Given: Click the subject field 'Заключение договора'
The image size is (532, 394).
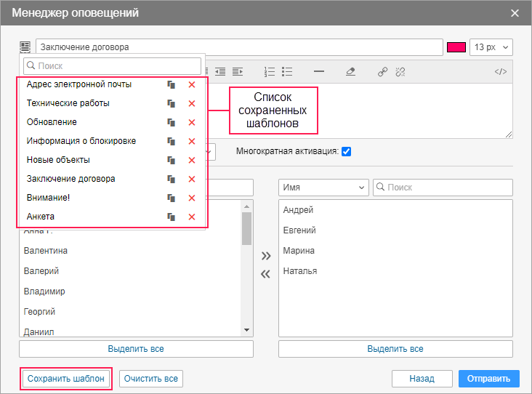Looking at the screenshot, I should pos(239,47).
